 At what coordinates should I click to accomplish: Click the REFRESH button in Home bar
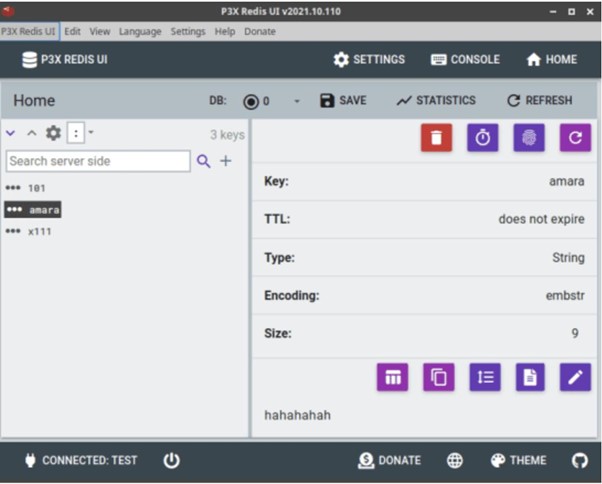pyautogui.click(x=539, y=101)
